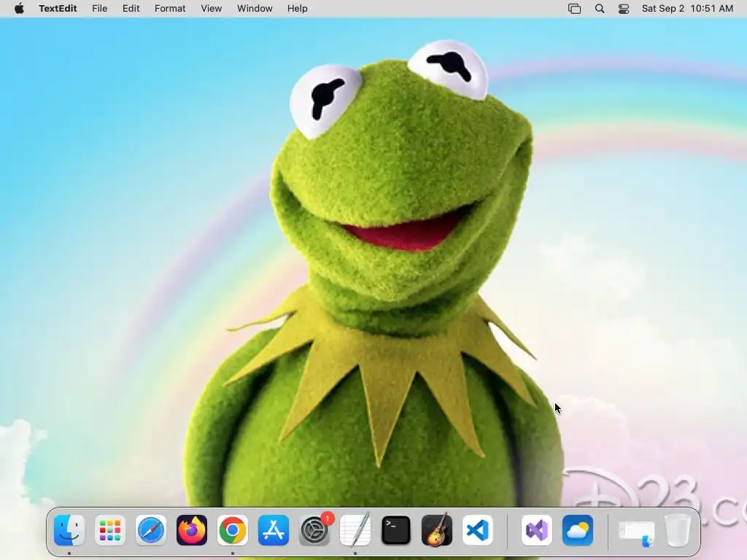Open the View menu
This screenshot has height=560, width=747.
pos(211,9)
